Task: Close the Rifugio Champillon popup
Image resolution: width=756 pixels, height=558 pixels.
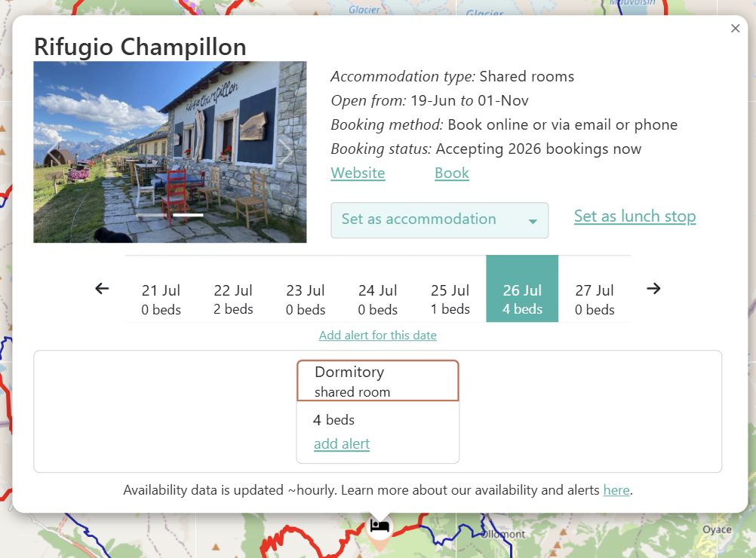Action: [736, 29]
